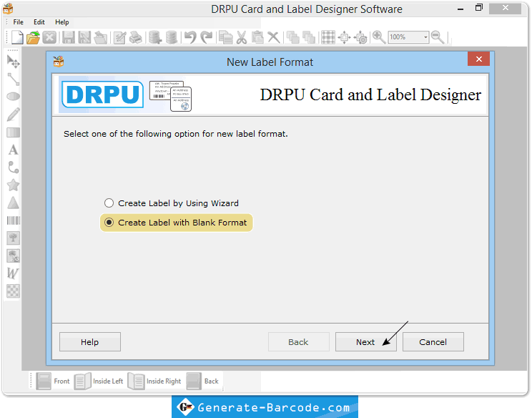Screen dimensions: 532x418
Task: Click the database-with-plus toolbar icon
Action: click(155, 37)
